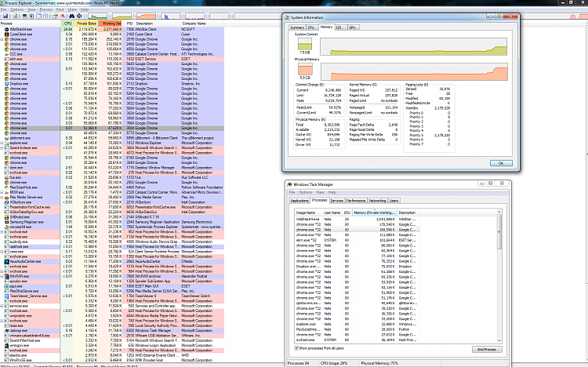Screen dimensions: 588x367
Task: Toggle the Show Process Tree toolbar icon
Action: pyautogui.click(x=31, y=16)
